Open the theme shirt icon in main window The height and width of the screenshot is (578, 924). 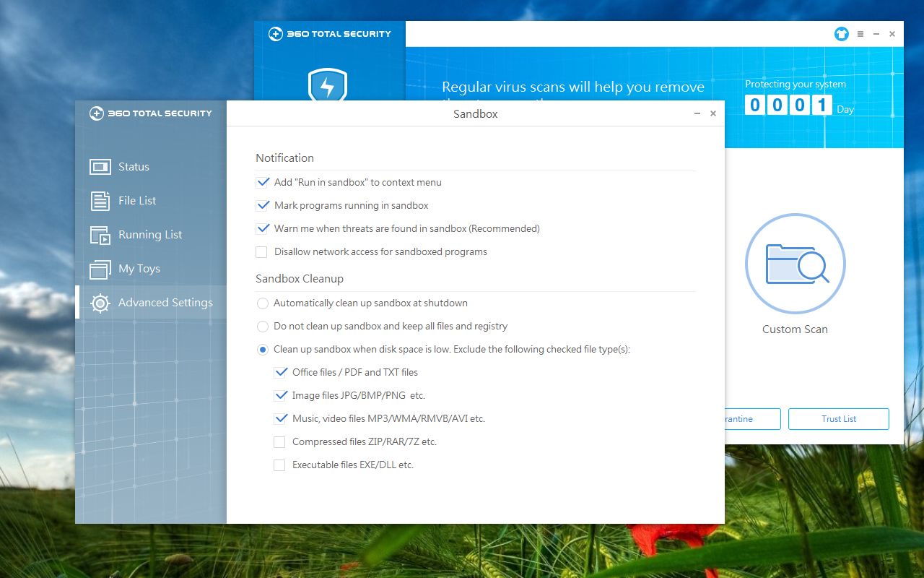pos(842,34)
